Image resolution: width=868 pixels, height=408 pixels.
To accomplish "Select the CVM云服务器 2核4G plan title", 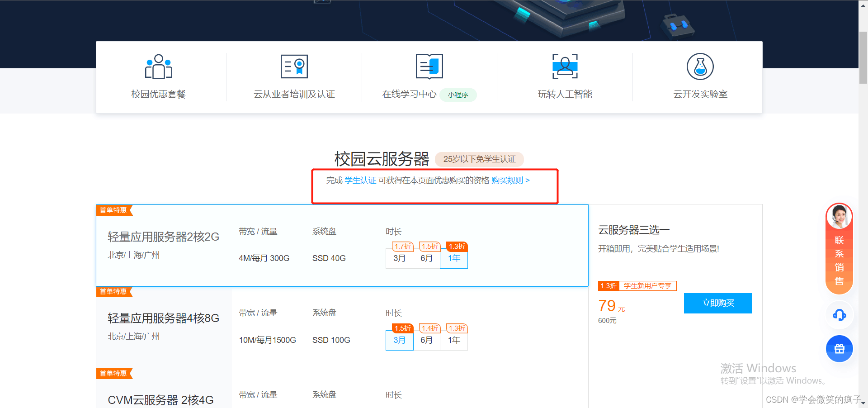I will (160, 400).
